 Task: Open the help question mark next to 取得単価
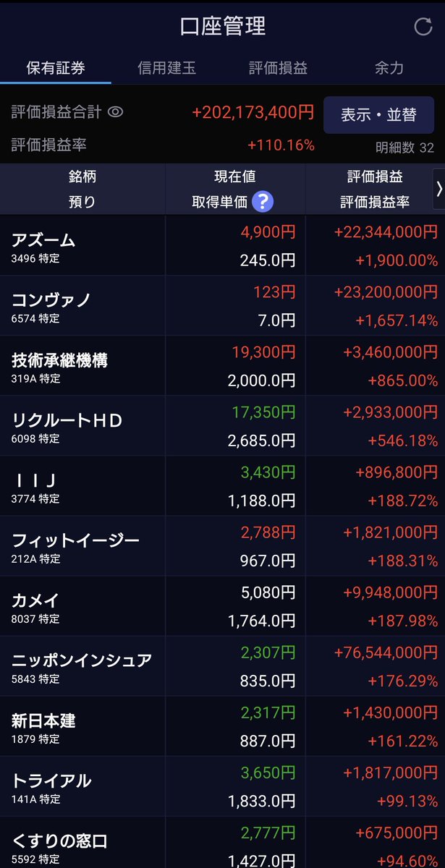coord(263,202)
